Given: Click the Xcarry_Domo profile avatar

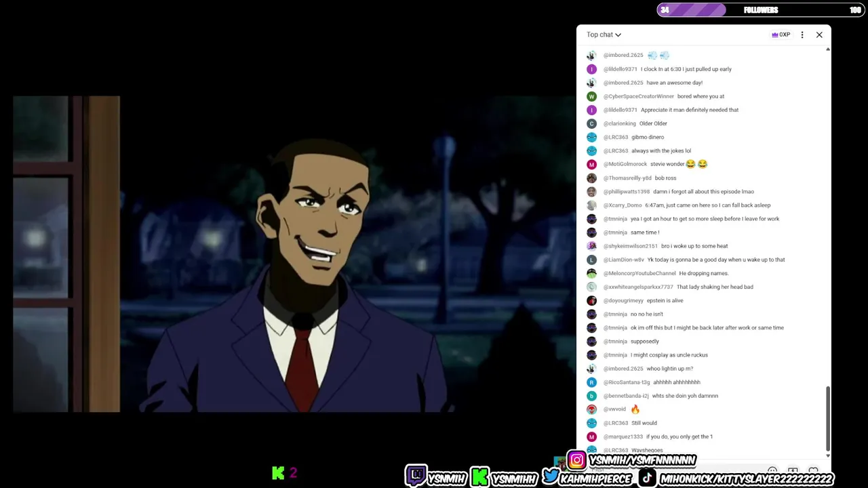Looking at the screenshot, I should pyautogui.click(x=591, y=205).
